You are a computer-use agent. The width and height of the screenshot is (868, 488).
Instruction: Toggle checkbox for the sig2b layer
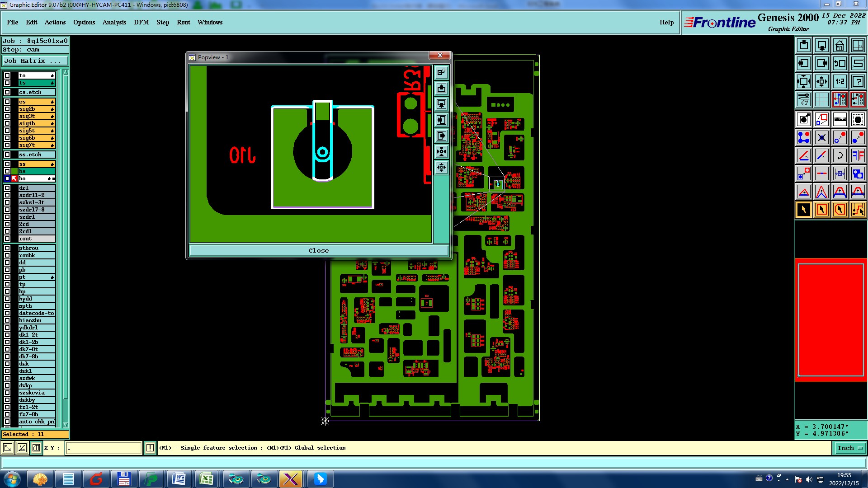point(7,109)
